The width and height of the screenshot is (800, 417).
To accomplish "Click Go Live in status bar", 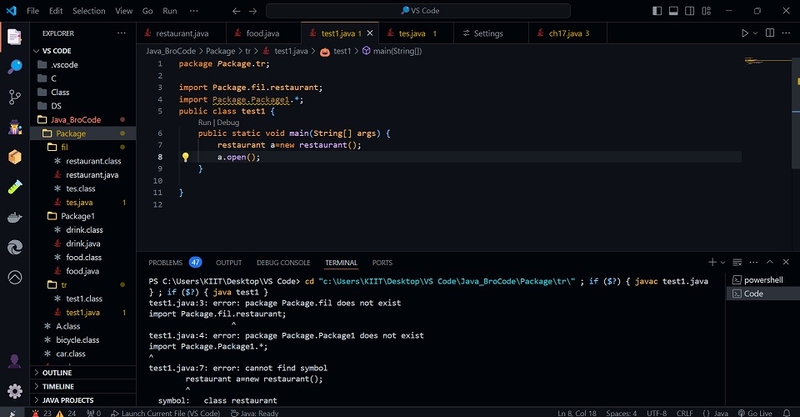I will [756, 412].
